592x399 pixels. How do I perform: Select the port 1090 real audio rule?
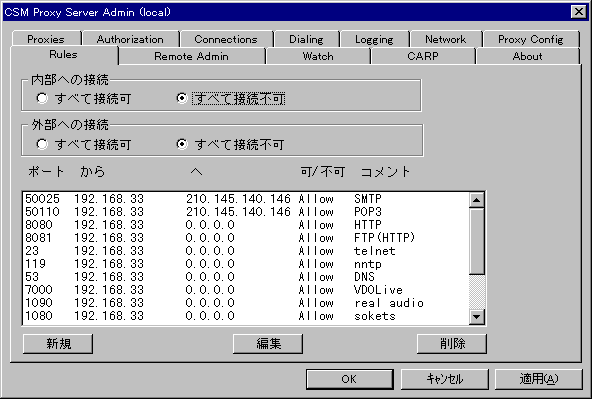point(245,303)
